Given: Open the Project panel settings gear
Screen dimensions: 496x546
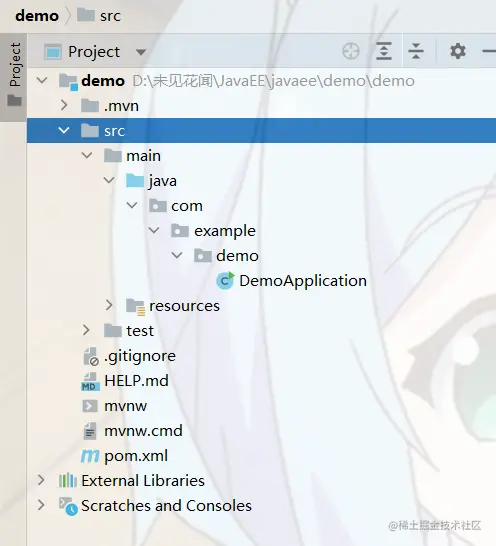Looking at the screenshot, I should tap(458, 52).
